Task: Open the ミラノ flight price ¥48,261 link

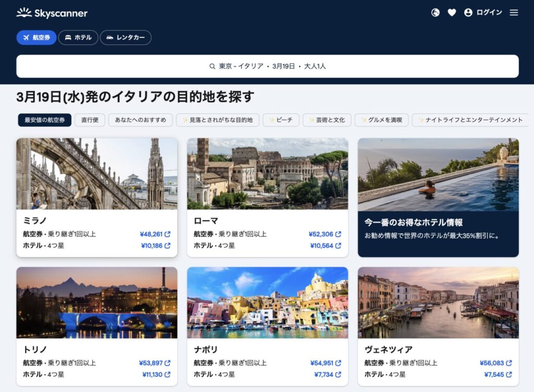Action: [151, 234]
